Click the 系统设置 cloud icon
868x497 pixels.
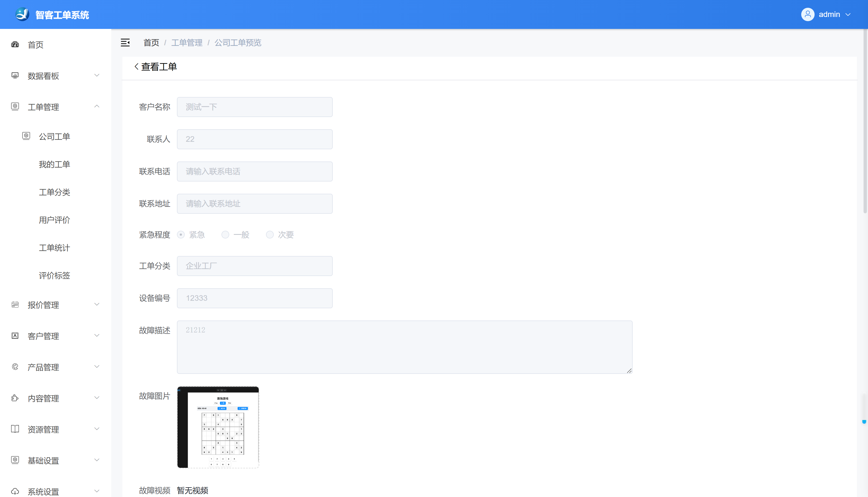(15, 491)
